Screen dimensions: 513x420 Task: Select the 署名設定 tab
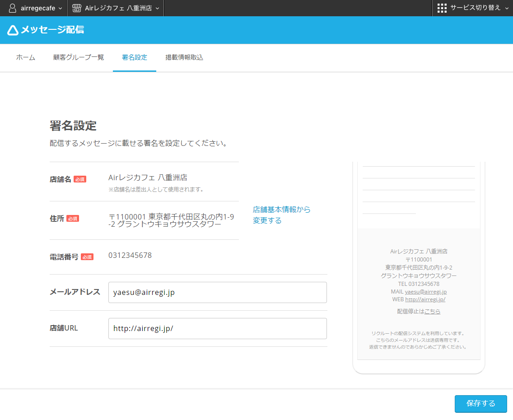[135, 57]
